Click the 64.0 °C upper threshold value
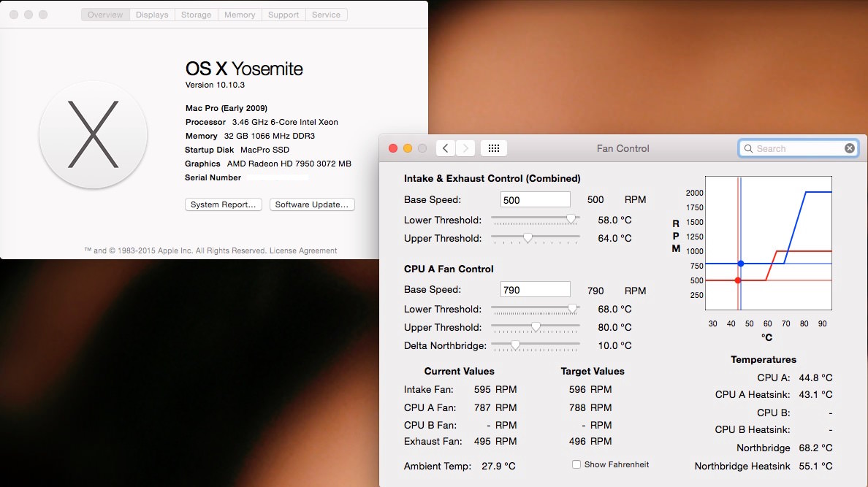The width and height of the screenshot is (868, 487). tap(614, 238)
